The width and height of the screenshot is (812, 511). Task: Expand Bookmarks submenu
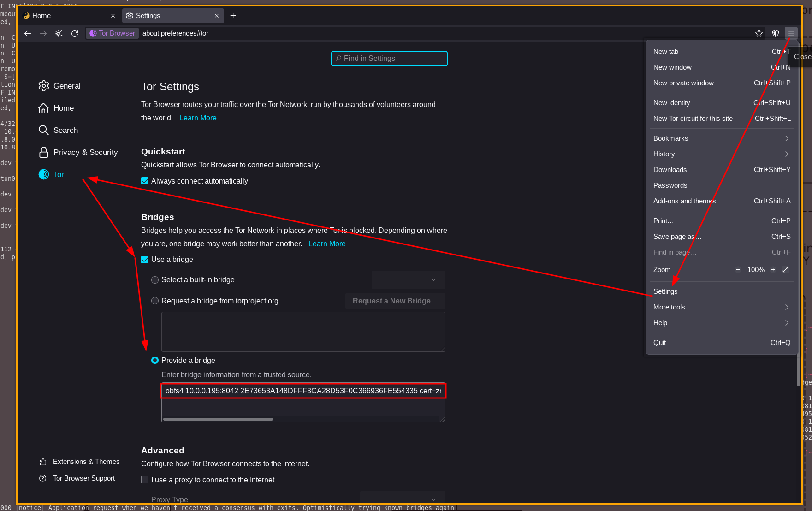[x=722, y=138]
